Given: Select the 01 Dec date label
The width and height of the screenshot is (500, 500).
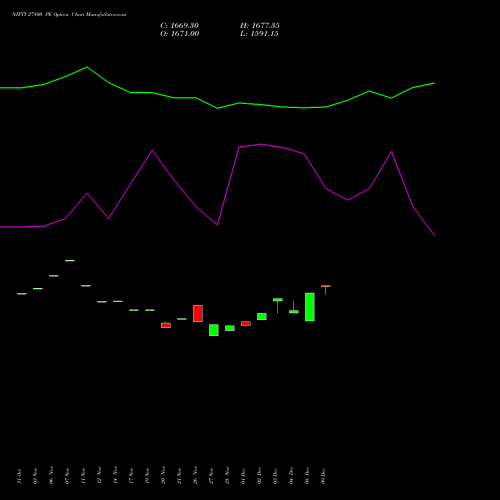Looking at the screenshot, I should [243, 476].
